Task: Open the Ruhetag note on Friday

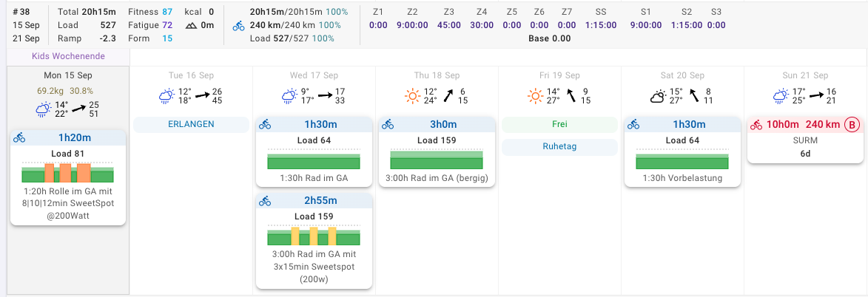Action: pyautogui.click(x=559, y=147)
